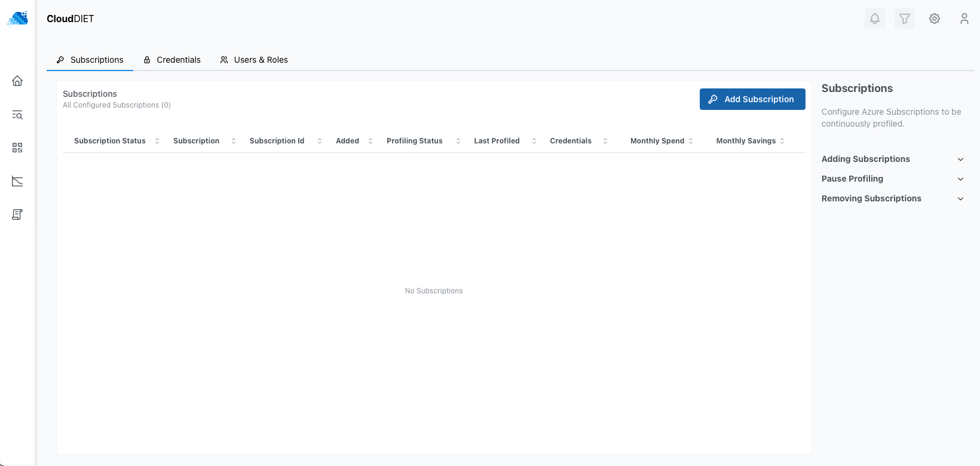Switch to the Users & Roles tab

click(x=254, y=60)
